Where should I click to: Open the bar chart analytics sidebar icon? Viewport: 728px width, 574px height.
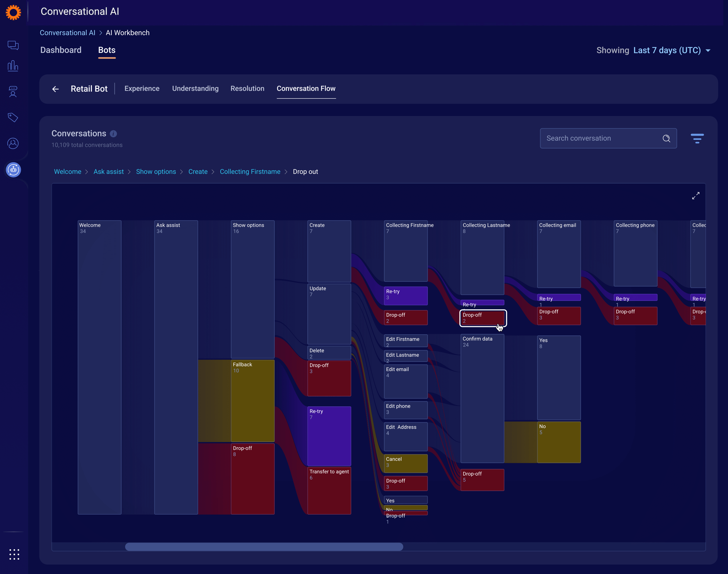[x=13, y=66]
